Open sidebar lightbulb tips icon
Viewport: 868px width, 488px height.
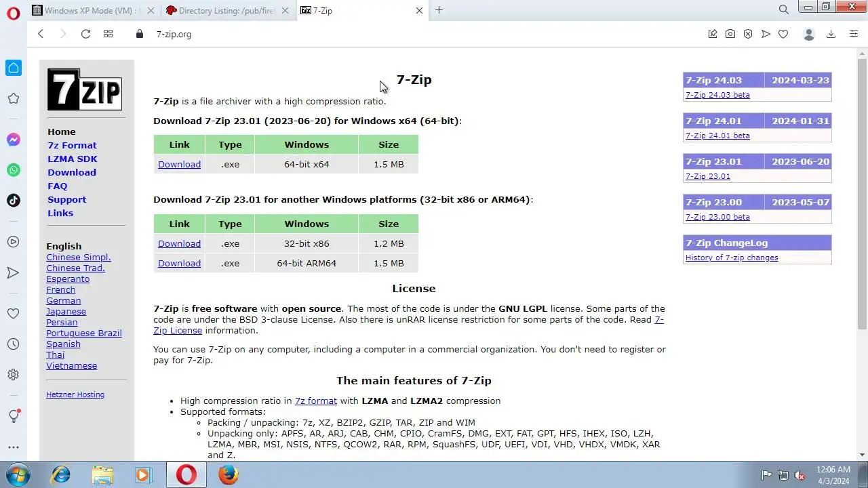[x=14, y=415]
